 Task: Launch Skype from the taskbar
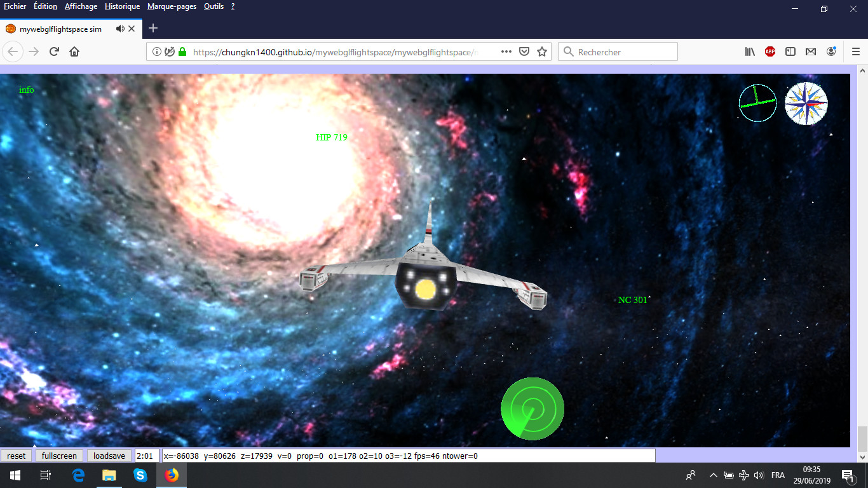140,475
